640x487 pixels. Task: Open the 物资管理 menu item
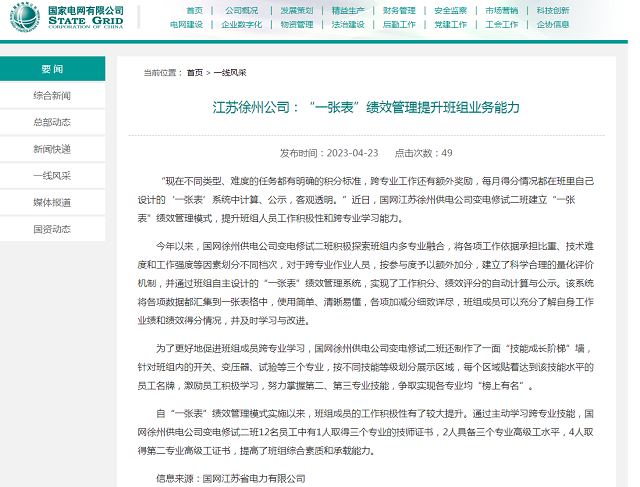pos(297,24)
